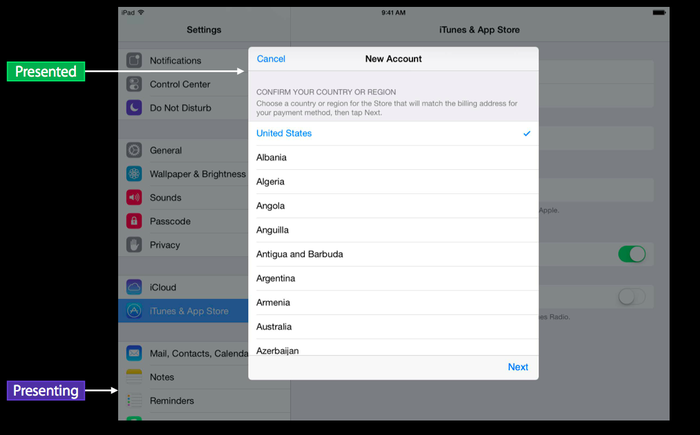Tap the Wallpaper & Brightness icon
This screenshot has height=435, width=700.
click(134, 174)
